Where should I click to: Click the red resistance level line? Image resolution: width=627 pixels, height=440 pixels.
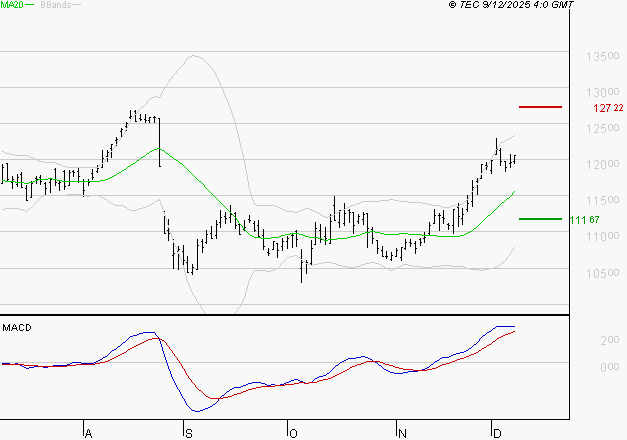(540, 107)
